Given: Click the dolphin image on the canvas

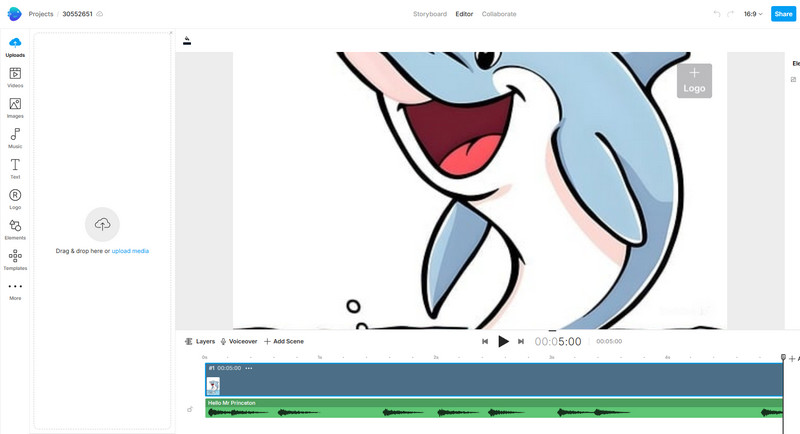Looking at the screenshot, I should (x=480, y=190).
